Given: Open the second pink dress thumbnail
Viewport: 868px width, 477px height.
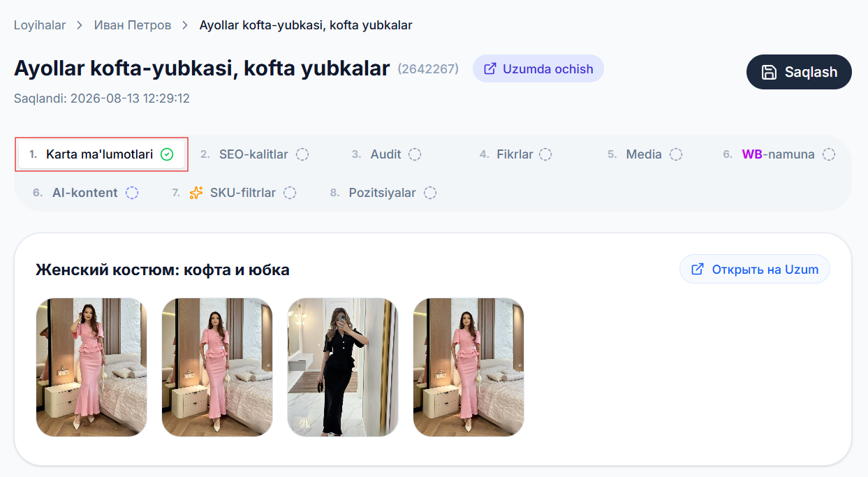Looking at the screenshot, I should [217, 367].
